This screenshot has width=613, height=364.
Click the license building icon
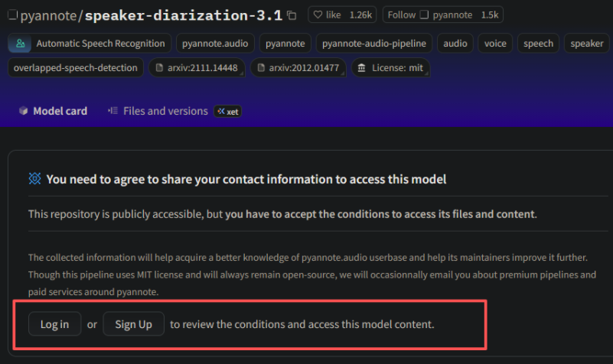coord(362,67)
